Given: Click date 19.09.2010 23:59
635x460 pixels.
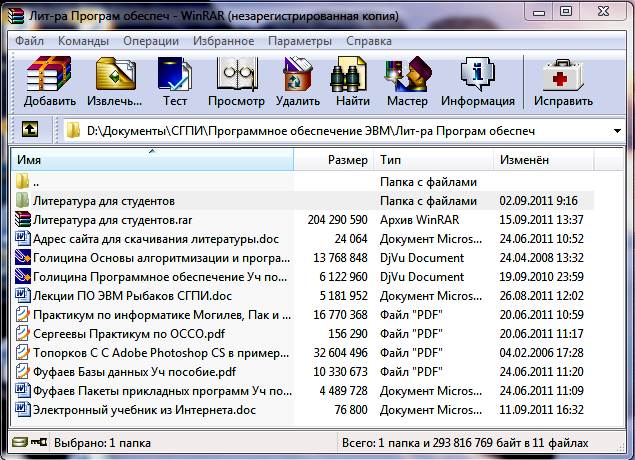Looking at the screenshot, I should click(541, 277).
